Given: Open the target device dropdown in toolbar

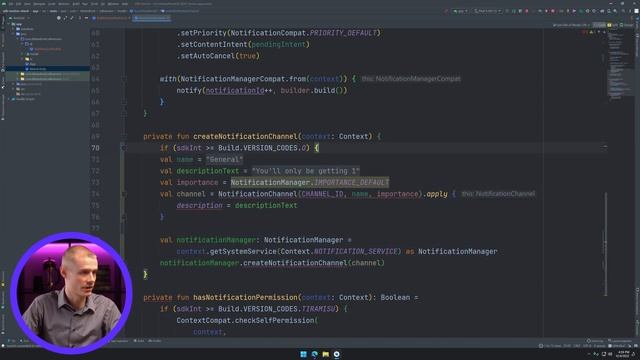Looking at the screenshot, I should [x=487, y=11].
